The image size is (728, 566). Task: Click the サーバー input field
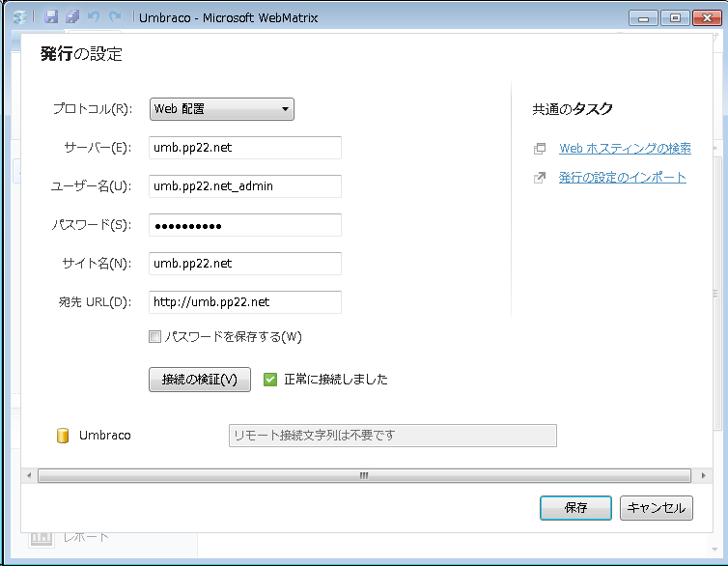click(245, 148)
